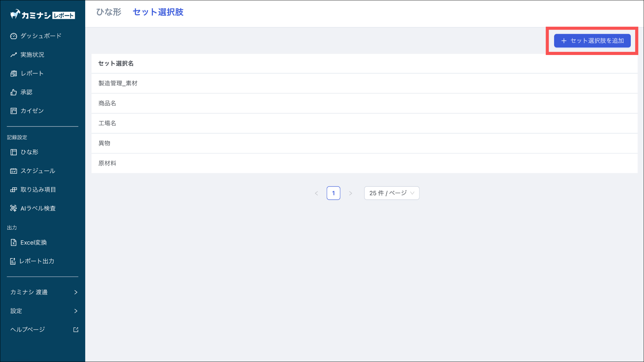Open the 25 件/ページ page size dropdown
Screen dimensions: 644x362
(x=391, y=193)
